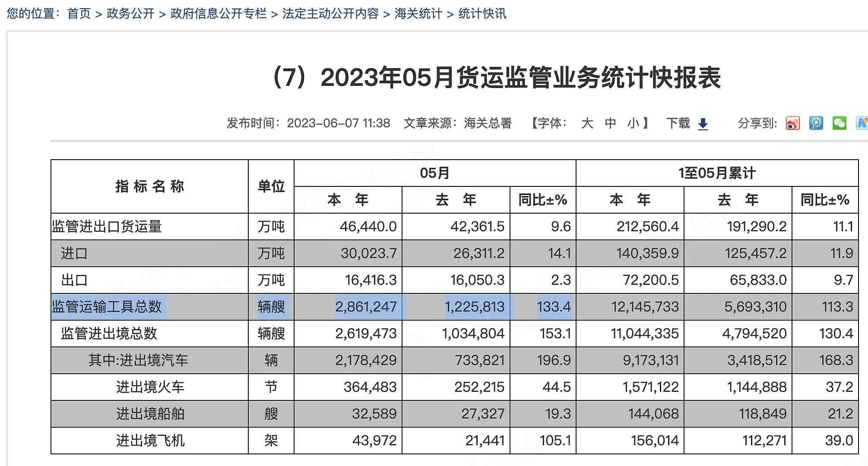Click the 1至05月累计 column header
868x466 pixels.
(x=717, y=173)
